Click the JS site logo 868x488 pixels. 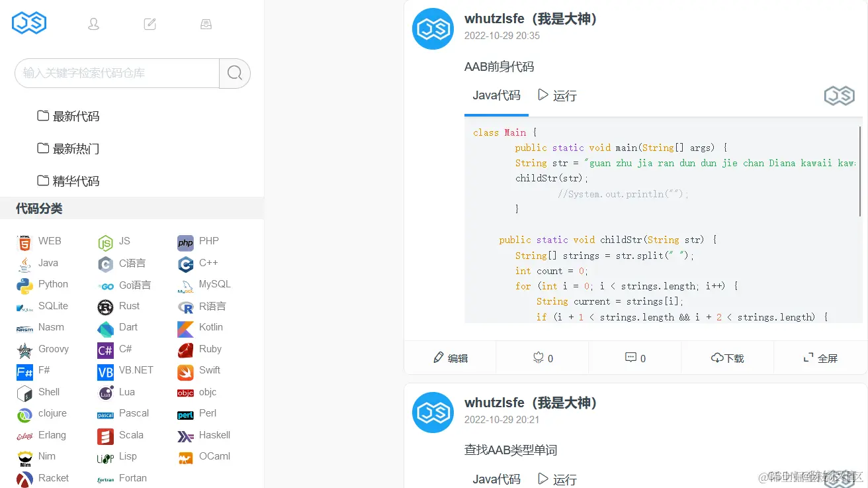click(28, 22)
